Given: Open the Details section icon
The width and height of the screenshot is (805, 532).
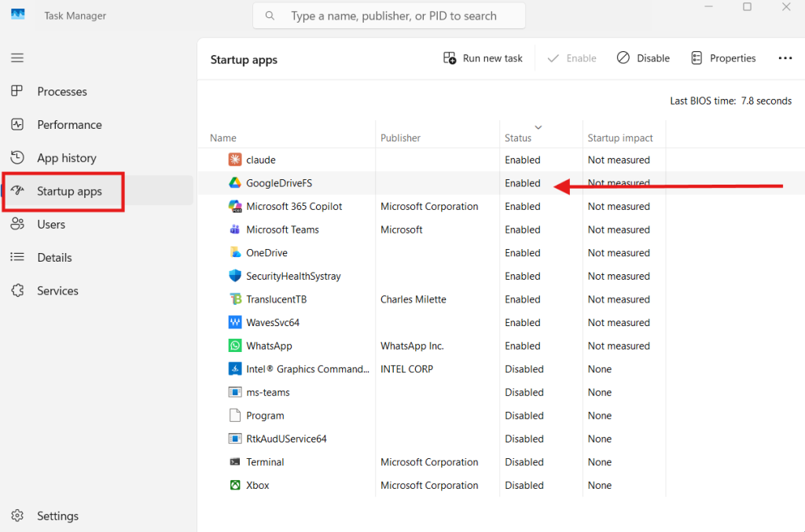Looking at the screenshot, I should tap(17, 257).
